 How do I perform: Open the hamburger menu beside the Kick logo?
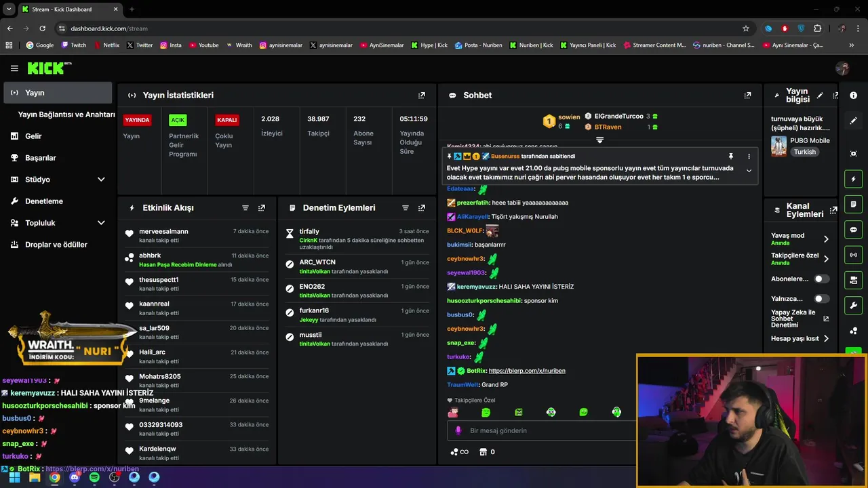pyautogui.click(x=14, y=68)
